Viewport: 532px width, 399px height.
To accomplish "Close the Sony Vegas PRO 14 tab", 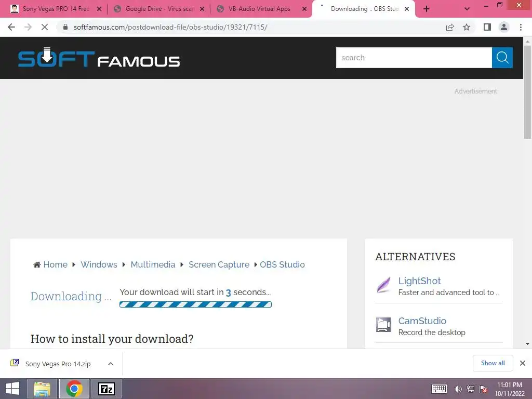I will [99, 9].
